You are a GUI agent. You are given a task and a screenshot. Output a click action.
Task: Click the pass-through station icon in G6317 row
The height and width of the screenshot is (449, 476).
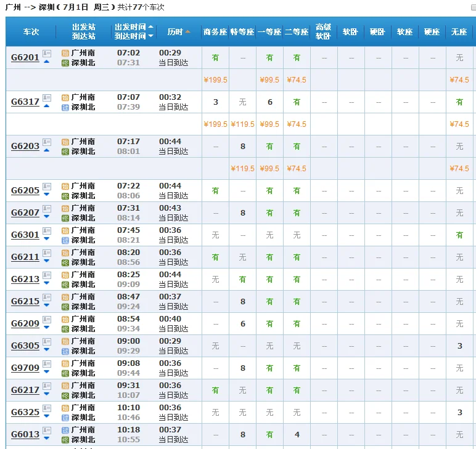(65, 107)
